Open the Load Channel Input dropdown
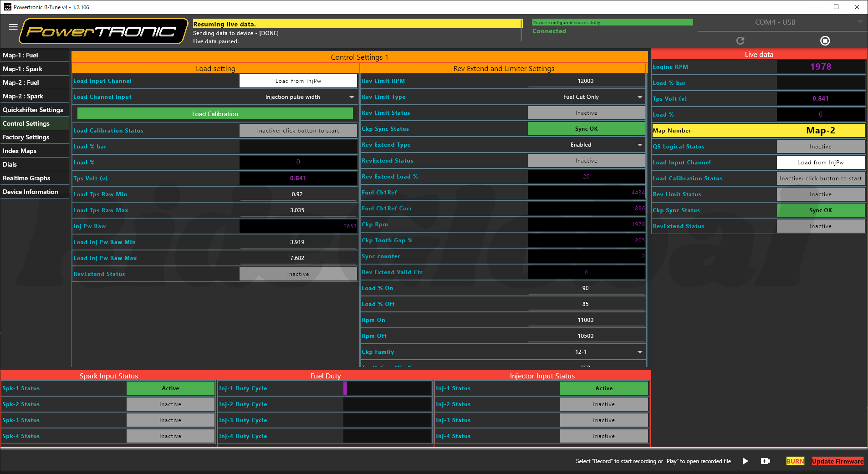The image size is (868, 474). point(351,97)
